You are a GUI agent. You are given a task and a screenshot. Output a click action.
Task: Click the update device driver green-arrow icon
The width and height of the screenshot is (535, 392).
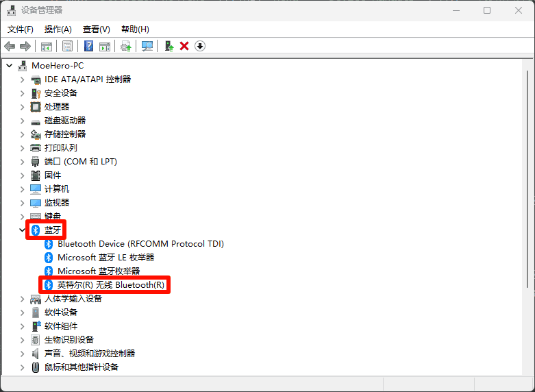(x=169, y=46)
